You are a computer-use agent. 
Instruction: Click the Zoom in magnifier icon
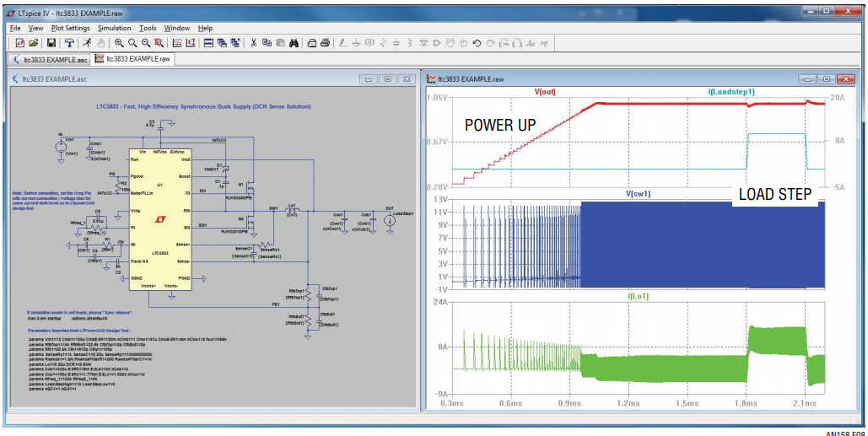click(x=119, y=43)
